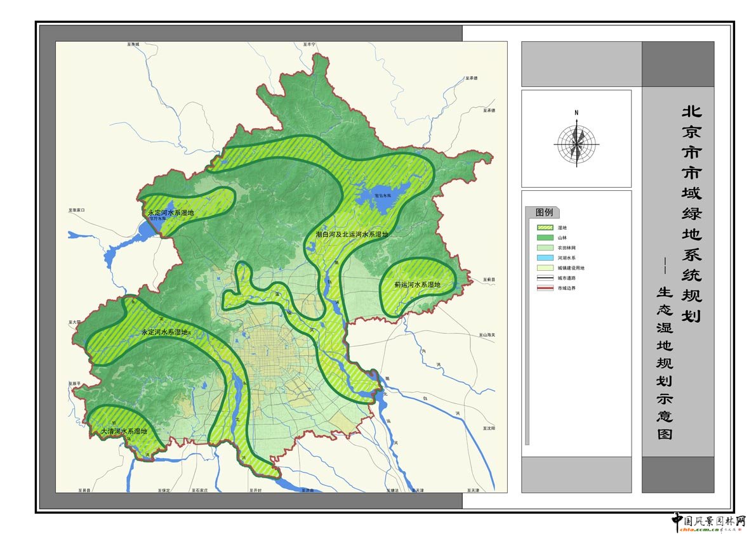Viewport: 756px width, 534px height.
Task: Click the 官厅水库 reservoir label
Action: (x=157, y=219)
